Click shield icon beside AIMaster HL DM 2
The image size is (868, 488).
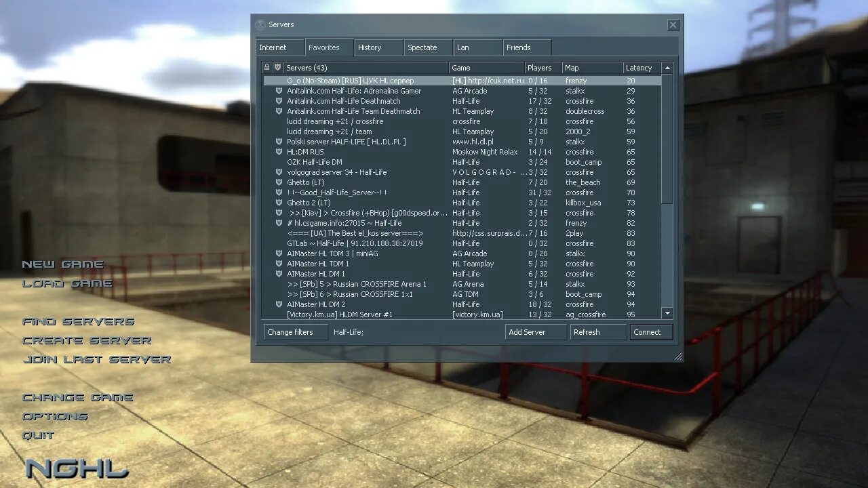pyautogui.click(x=279, y=304)
